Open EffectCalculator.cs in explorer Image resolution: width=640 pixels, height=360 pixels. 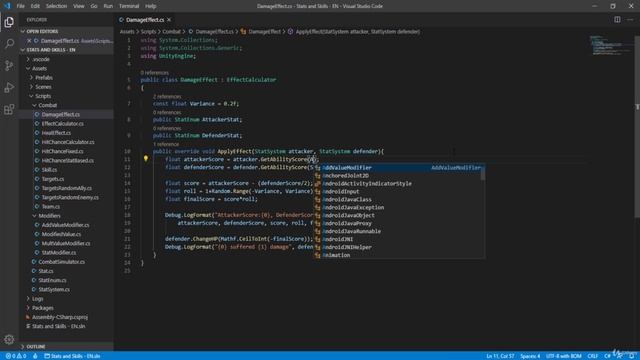(62, 123)
